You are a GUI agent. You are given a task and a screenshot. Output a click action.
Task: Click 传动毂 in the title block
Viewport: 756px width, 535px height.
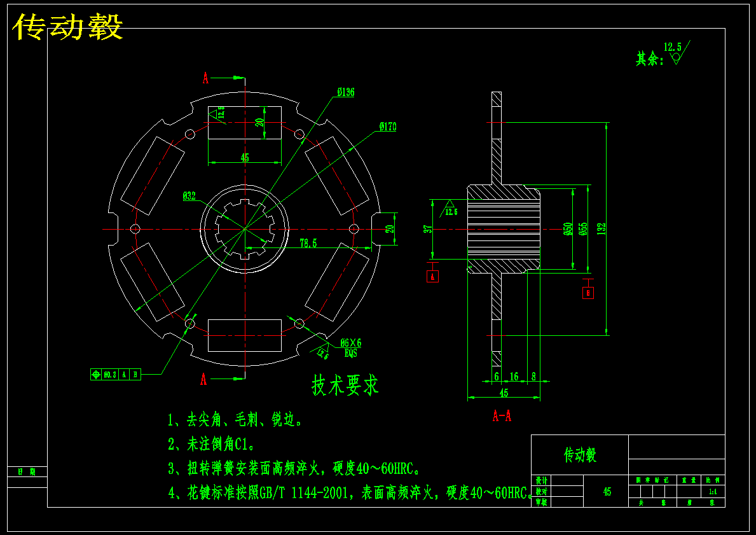[581, 455]
